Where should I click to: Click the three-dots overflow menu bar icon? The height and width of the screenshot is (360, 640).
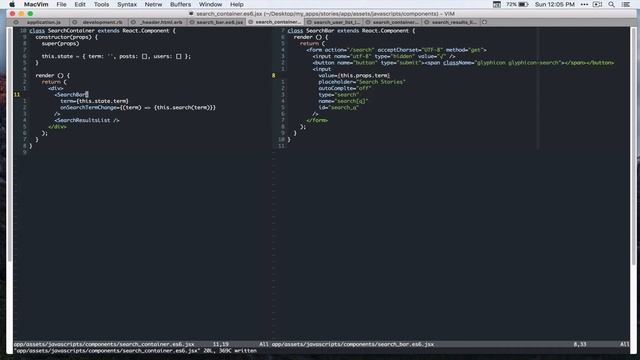(584, 4)
